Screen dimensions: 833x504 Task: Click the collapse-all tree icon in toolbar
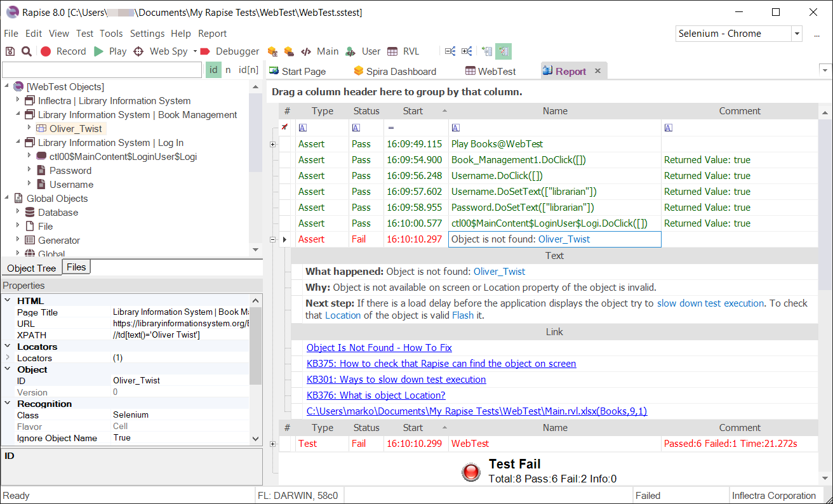coord(450,51)
